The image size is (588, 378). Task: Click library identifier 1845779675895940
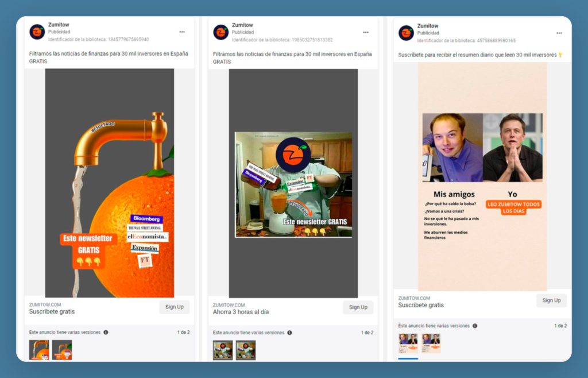(98, 40)
